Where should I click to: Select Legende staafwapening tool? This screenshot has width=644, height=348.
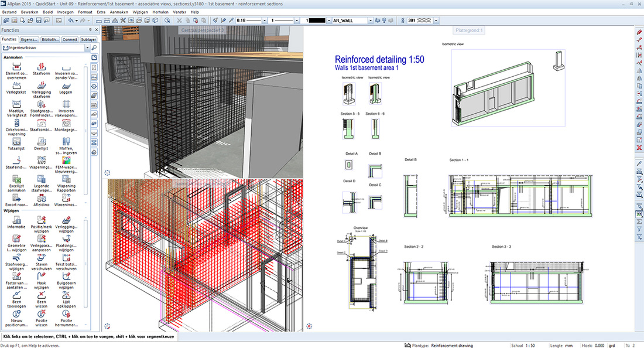[x=41, y=183]
